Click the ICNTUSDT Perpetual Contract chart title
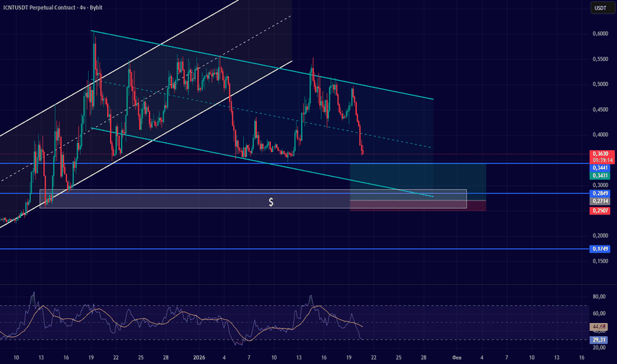Image resolution: width=617 pixels, height=364 pixels. pyautogui.click(x=53, y=7)
